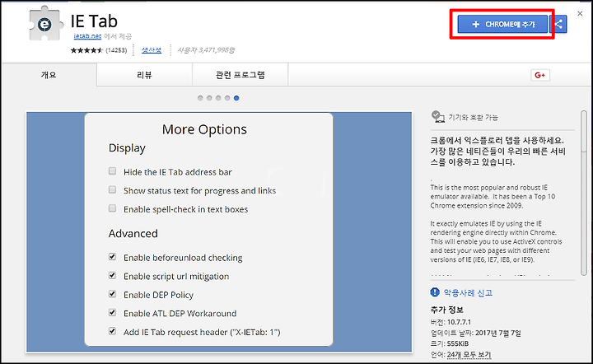Click the IE Tab puzzle-piece extension icon
593x364 pixels.
[44, 23]
